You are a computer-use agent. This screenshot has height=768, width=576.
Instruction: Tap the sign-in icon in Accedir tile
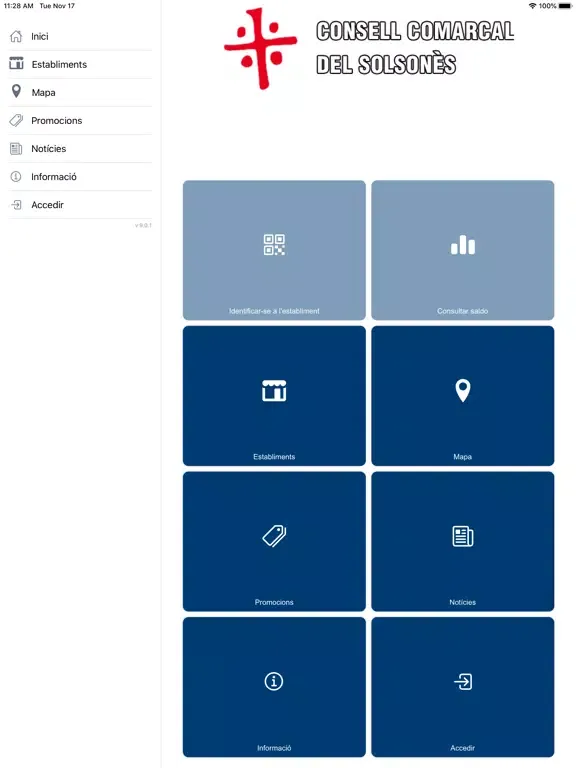click(x=463, y=681)
